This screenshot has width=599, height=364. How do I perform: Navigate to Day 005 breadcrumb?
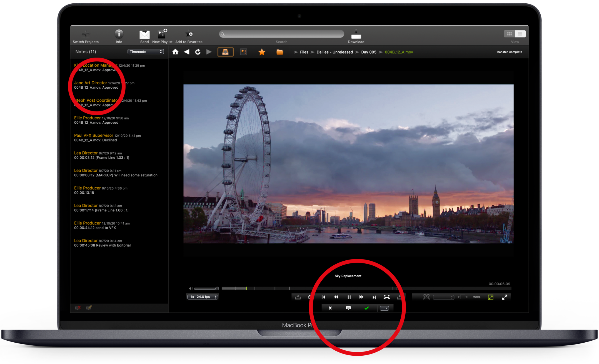point(368,52)
